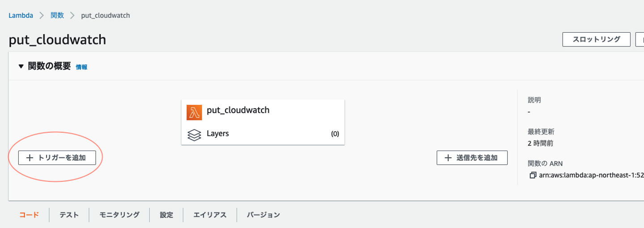Click the plus icon on トリガーを追加

coord(30,158)
